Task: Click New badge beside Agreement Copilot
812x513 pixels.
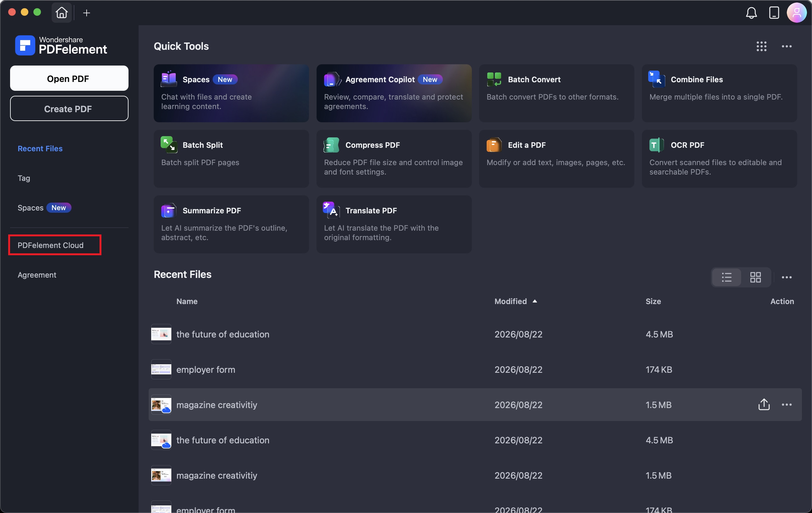Action: tap(430, 79)
